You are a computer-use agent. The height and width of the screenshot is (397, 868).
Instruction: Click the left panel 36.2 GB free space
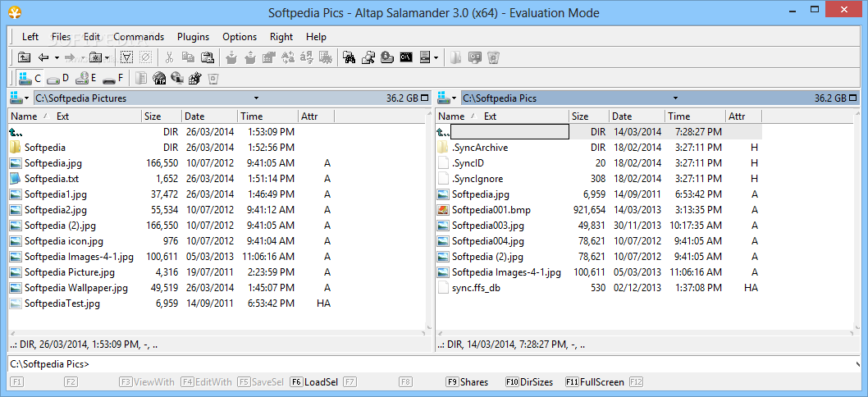(x=403, y=98)
